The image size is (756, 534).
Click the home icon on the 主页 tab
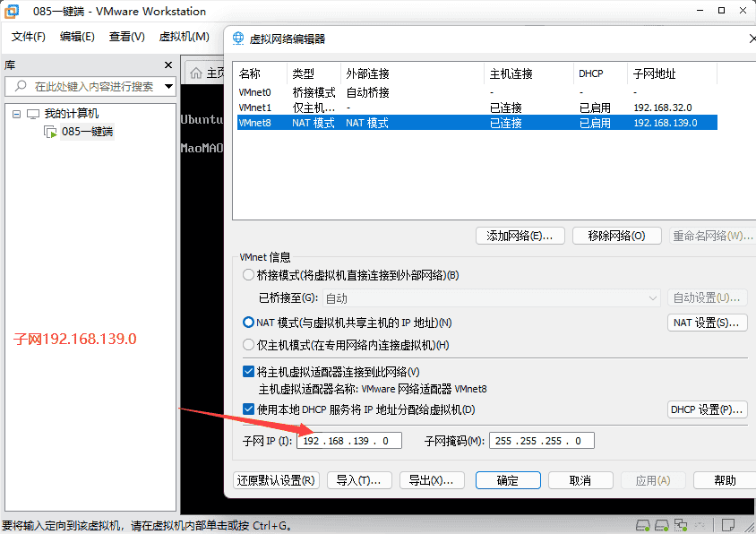[195, 73]
